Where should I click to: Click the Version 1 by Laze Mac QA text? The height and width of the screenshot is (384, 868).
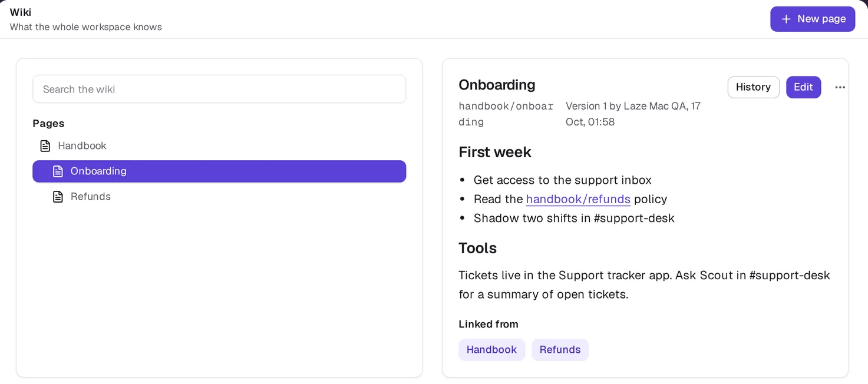(x=633, y=114)
